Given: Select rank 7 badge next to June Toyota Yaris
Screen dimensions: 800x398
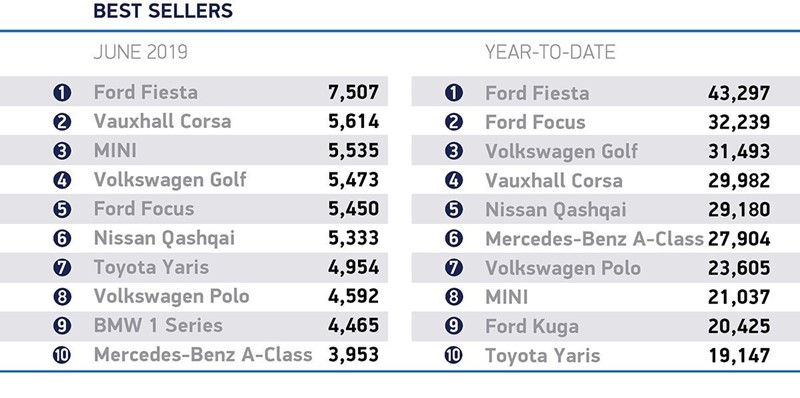Looking at the screenshot, I should (62, 268).
